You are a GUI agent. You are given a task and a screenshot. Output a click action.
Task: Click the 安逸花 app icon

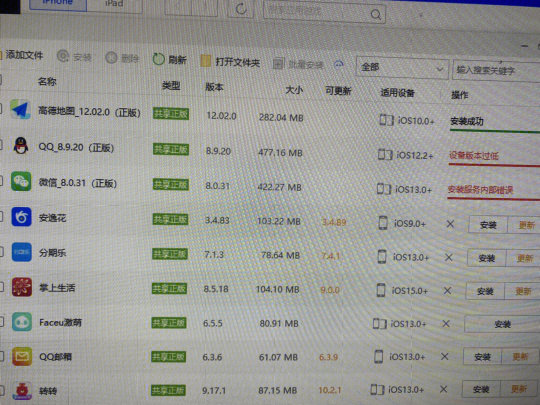click(21, 217)
